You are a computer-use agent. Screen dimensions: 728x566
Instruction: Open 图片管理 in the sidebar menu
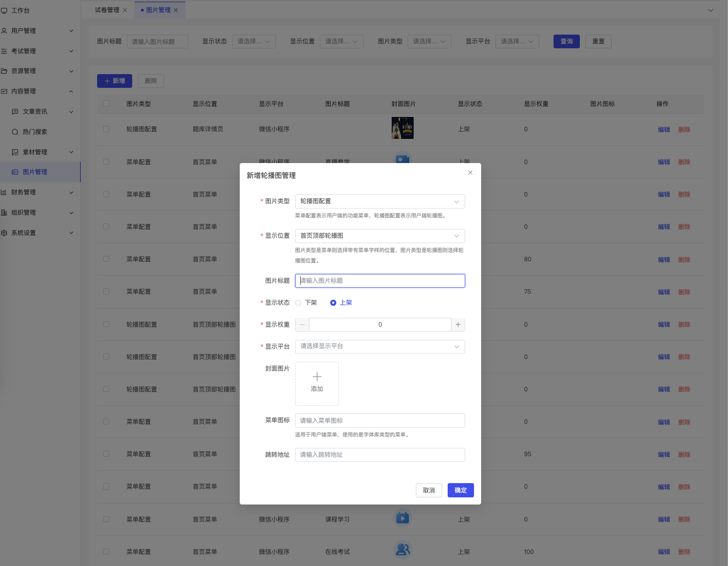[x=35, y=172]
